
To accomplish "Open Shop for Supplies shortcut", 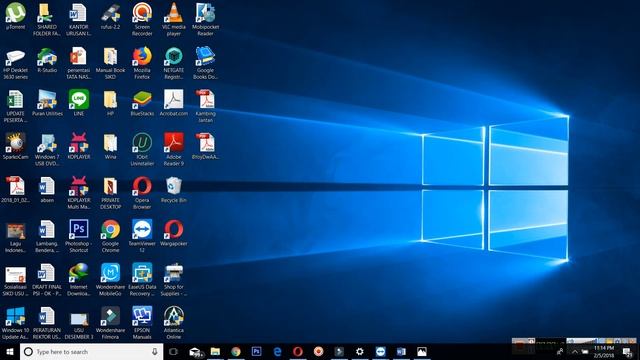I will pos(173,280).
